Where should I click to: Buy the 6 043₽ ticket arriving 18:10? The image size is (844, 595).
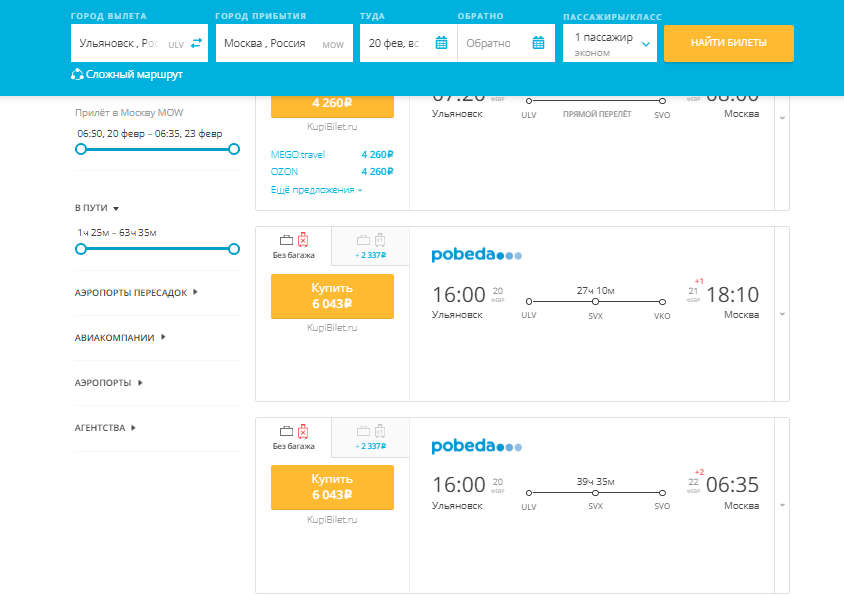click(x=332, y=296)
